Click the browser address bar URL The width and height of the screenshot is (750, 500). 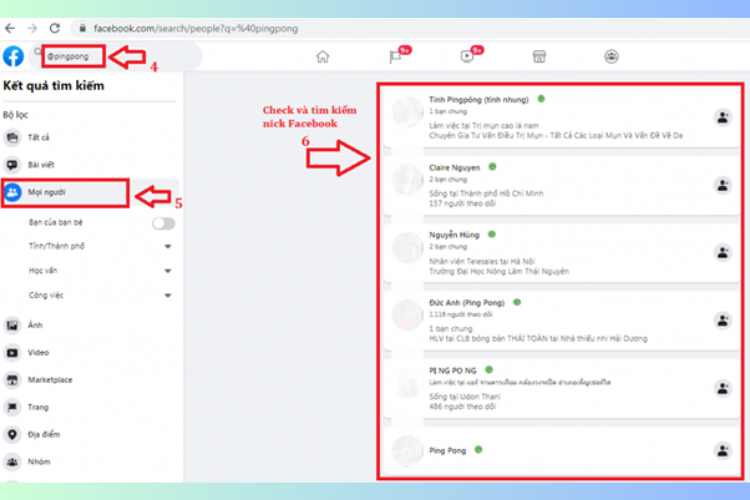196,28
